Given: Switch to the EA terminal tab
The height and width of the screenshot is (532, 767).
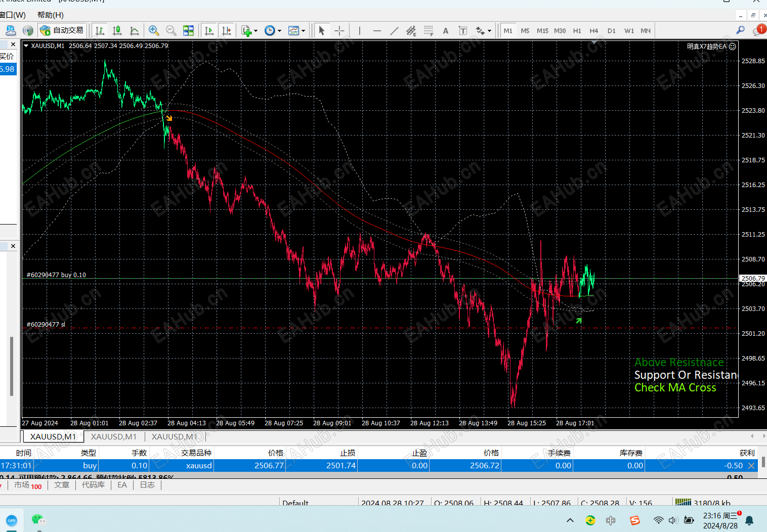Looking at the screenshot, I should click(122, 485).
